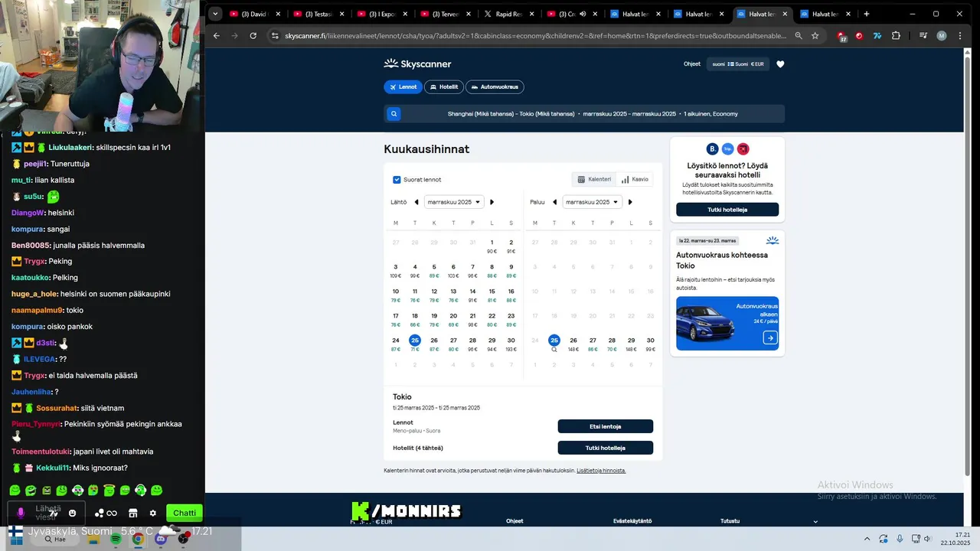
Task: Click the Lisätietoja hinnoista link
Action: [x=601, y=471]
